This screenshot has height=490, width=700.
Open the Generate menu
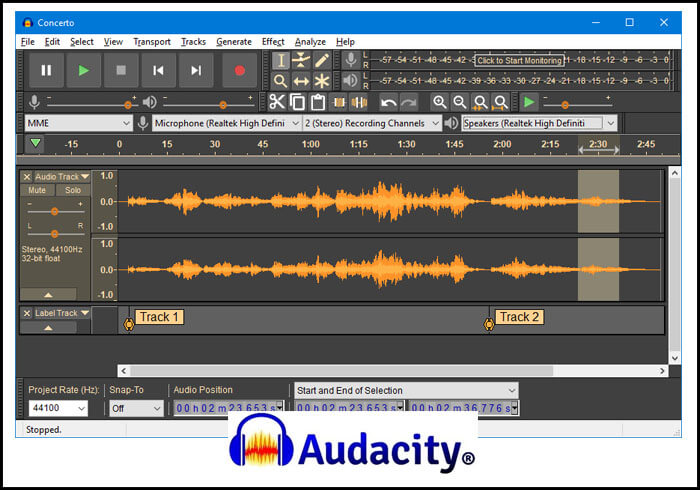point(234,42)
